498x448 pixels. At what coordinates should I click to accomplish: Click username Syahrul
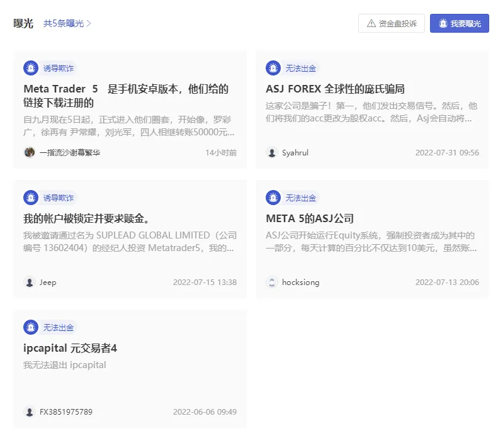pos(295,153)
